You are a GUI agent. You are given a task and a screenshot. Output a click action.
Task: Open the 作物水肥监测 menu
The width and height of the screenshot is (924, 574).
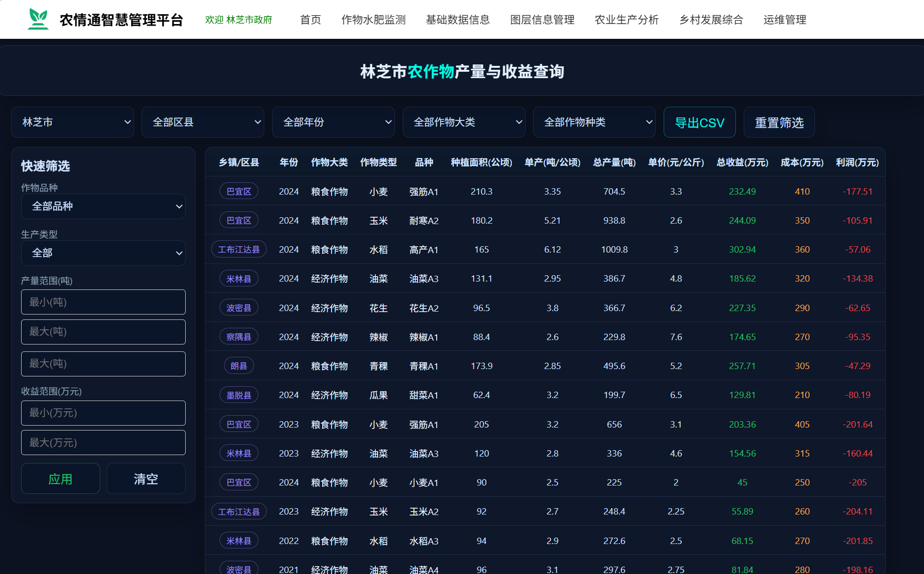coord(373,20)
